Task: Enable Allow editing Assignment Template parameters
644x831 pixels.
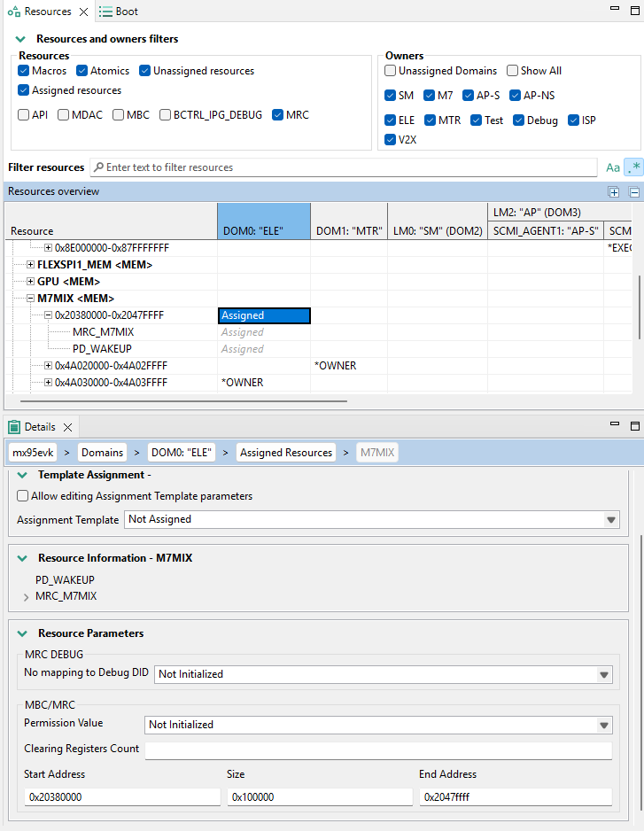Action: pos(22,495)
